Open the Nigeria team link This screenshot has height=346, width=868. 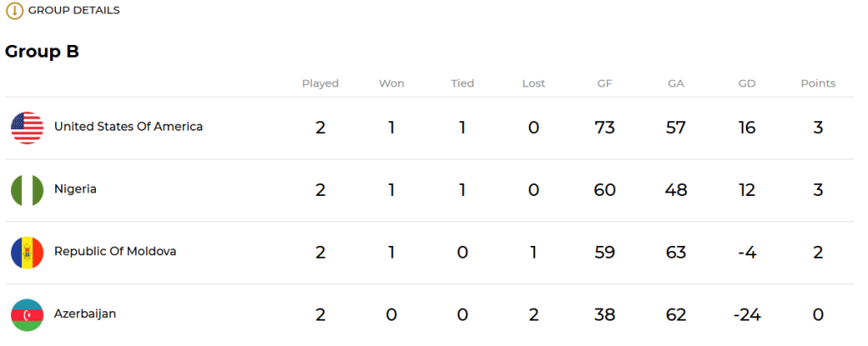coord(75,189)
